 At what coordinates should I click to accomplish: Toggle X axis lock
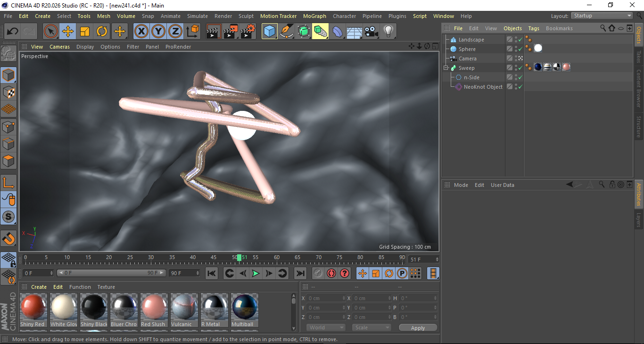pos(141,32)
